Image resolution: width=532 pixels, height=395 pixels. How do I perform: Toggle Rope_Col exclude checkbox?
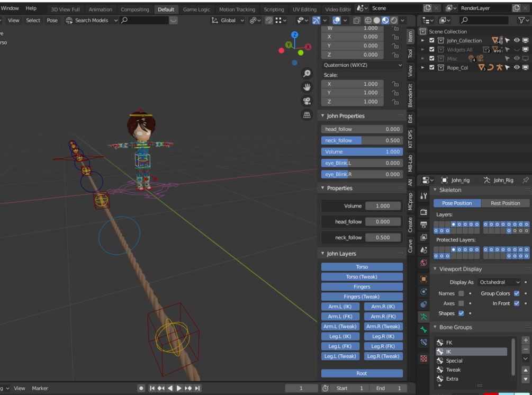(x=431, y=68)
